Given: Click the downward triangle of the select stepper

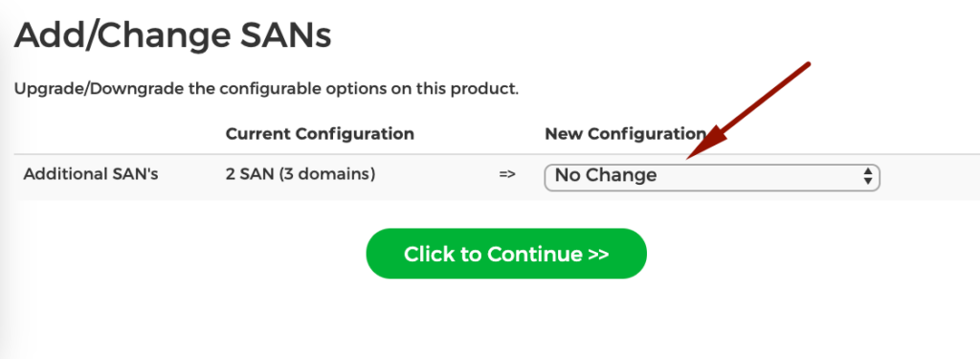Looking at the screenshot, I should pos(867,181).
